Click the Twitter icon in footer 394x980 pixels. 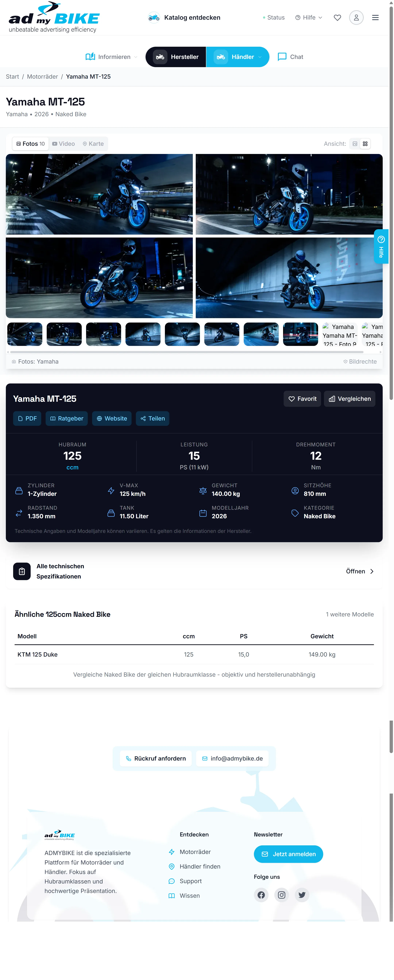point(302,895)
